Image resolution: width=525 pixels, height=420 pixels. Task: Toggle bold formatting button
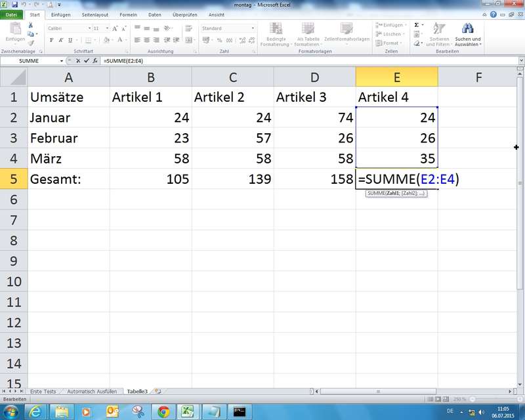tap(51, 40)
